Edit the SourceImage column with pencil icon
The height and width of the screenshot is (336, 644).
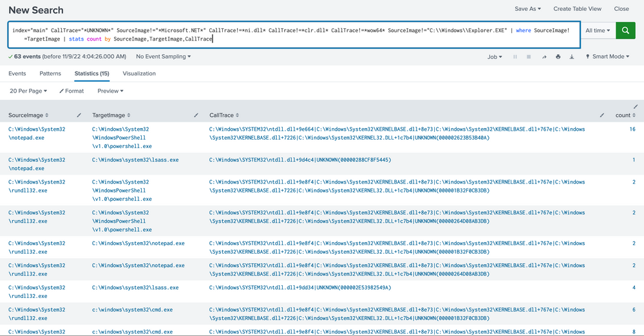coord(79,115)
